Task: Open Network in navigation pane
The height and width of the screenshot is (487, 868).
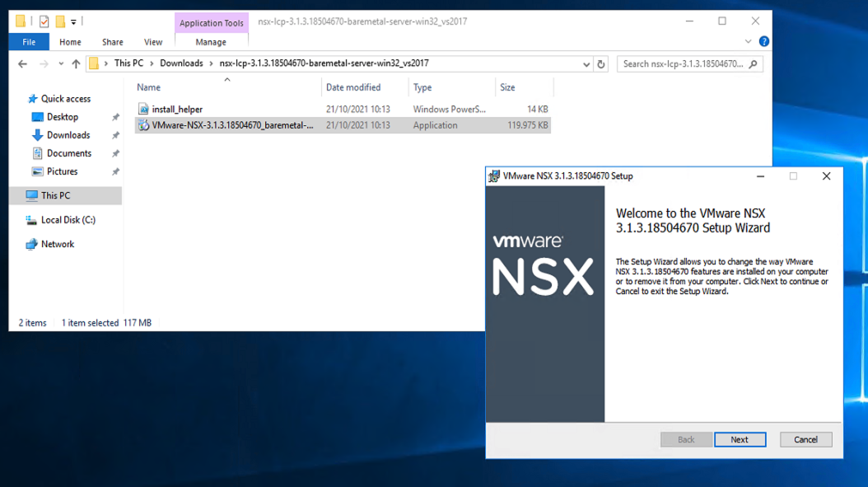Action: (58, 245)
